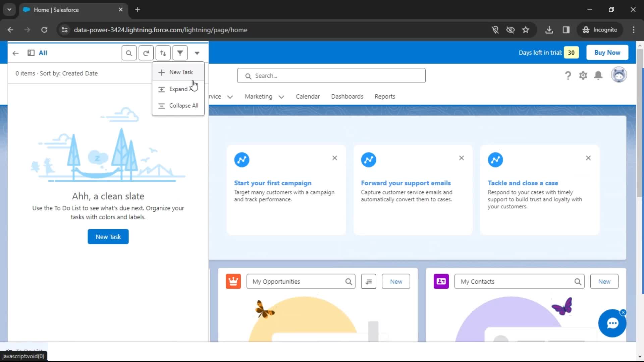644x362 pixels.
Task: Open the user profile avatar
Action: (619, 75)
